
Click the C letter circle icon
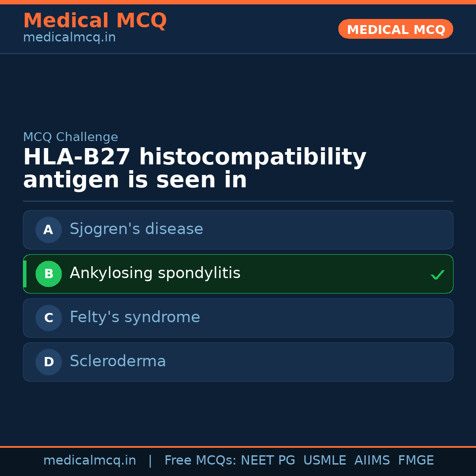[48, 318]
